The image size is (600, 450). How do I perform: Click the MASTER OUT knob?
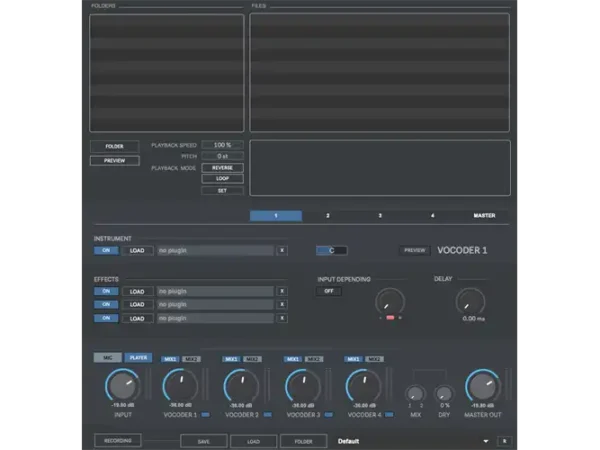click(x=483, y=385)
